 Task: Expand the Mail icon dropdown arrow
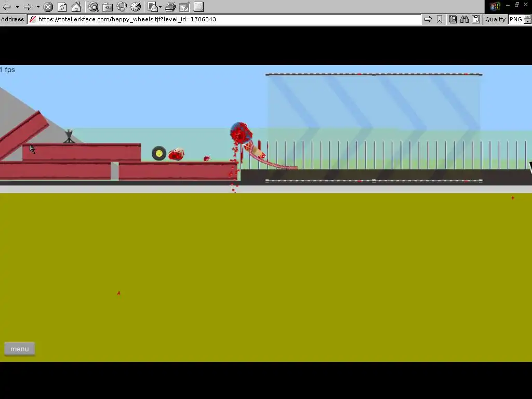[x=160, y=7]
